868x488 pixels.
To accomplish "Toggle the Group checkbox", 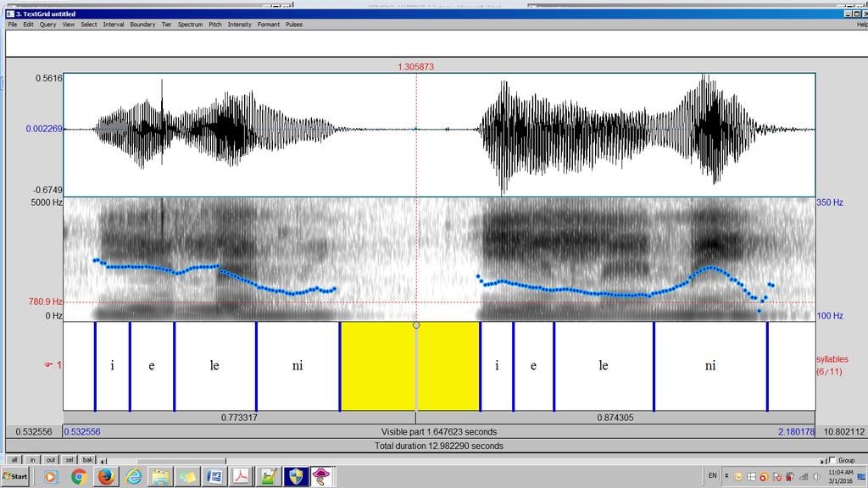I will (x=832, y=460).
